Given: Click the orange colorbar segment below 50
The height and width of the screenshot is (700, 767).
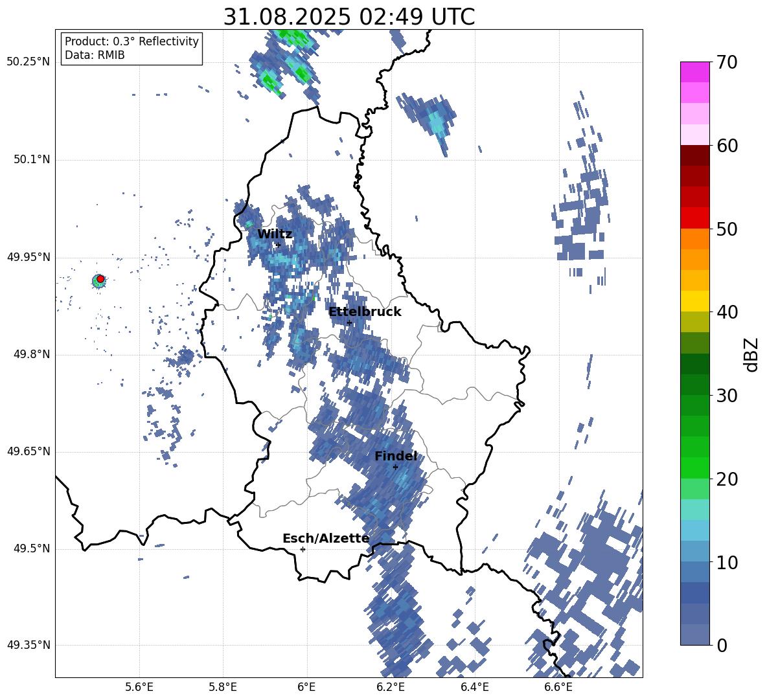Looking at the screenshot, I should [x=694, y=239].
